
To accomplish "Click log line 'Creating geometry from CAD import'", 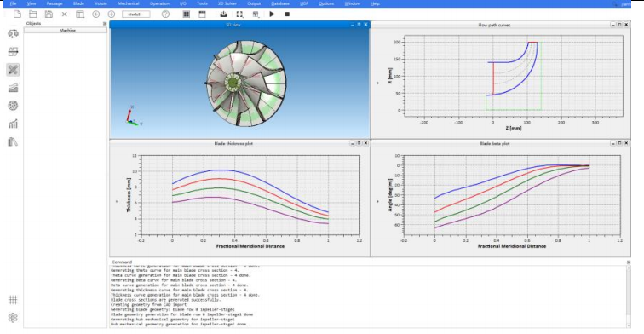I will [x=148, y=305].
